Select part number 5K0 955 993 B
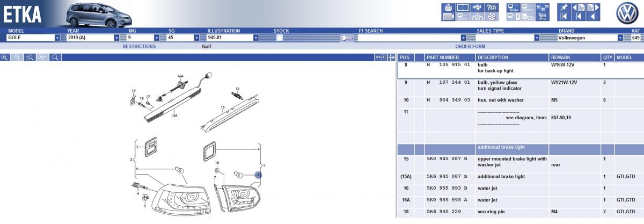The width and height of the screenshot is (644, 224). pyautogui.click(x=447, y=188)
